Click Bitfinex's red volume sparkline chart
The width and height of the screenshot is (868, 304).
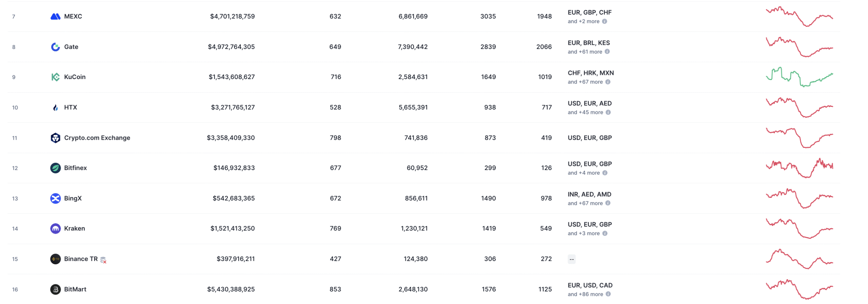coord(799,168)
